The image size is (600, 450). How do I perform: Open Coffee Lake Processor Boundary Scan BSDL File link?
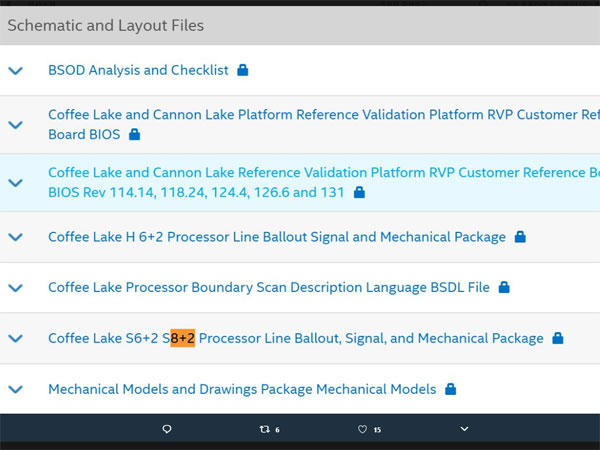point(269,287)
